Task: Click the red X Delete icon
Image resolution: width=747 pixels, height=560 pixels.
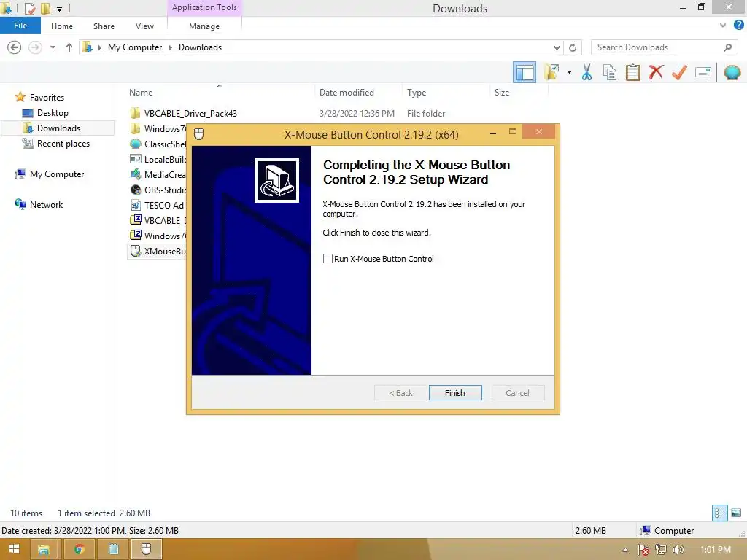Action: pos(656,72)
